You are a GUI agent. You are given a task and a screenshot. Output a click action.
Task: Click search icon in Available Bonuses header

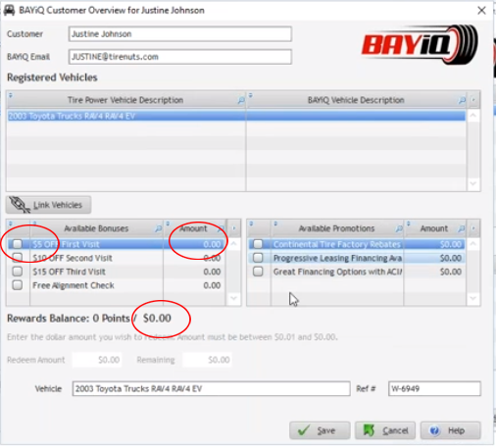click(158, 228)
